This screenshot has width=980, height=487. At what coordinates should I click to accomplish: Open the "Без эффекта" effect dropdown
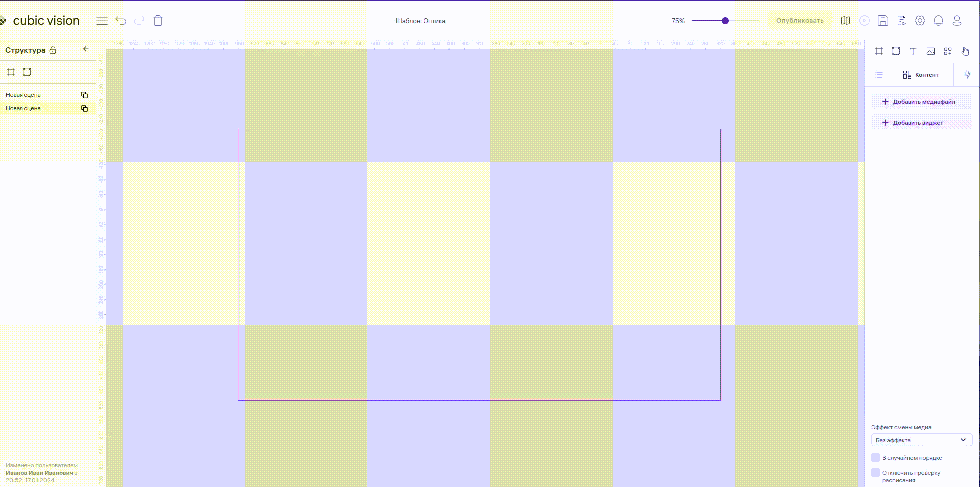pos(921,440)
